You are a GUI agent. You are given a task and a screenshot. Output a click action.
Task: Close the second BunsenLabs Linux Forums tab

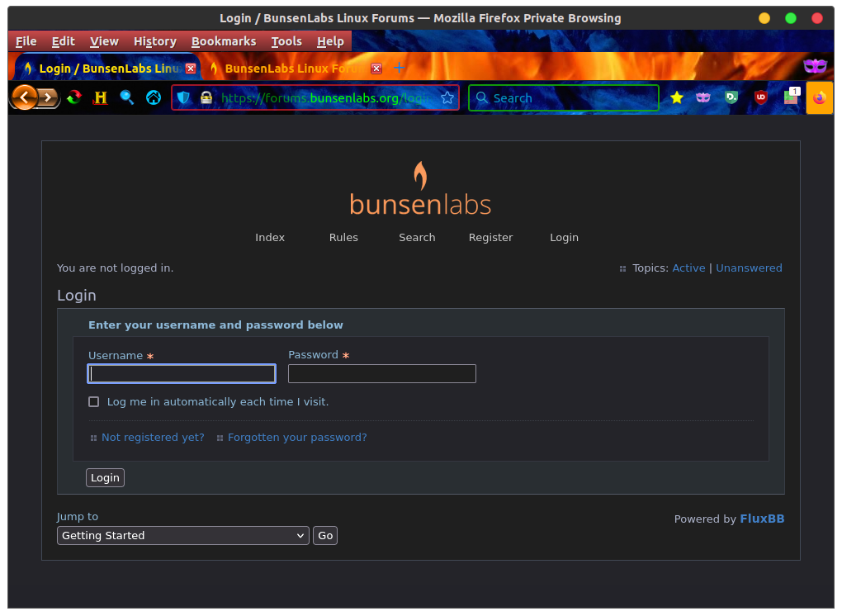point(376,69)
